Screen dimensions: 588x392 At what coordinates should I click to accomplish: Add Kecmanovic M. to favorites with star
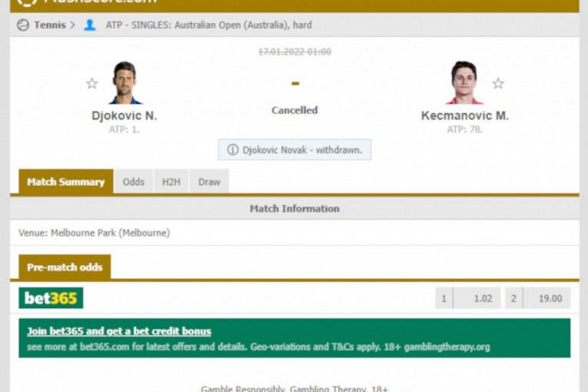click(498, 83)
